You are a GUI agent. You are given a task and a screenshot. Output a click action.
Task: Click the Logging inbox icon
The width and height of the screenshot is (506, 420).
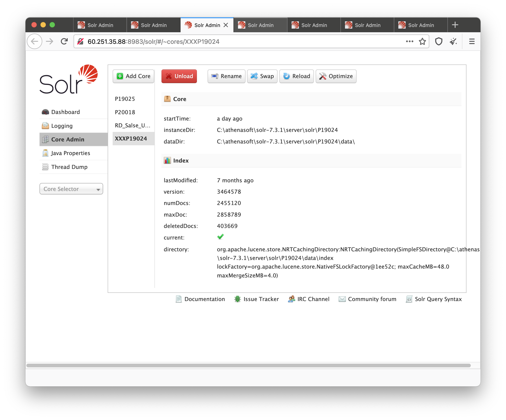pos(45,126)
